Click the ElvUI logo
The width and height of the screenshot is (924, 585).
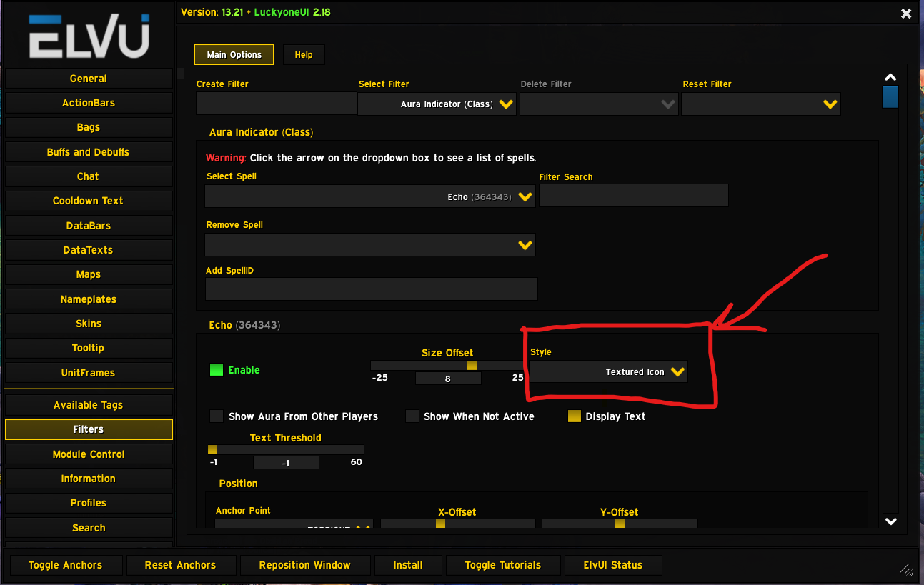89,36
